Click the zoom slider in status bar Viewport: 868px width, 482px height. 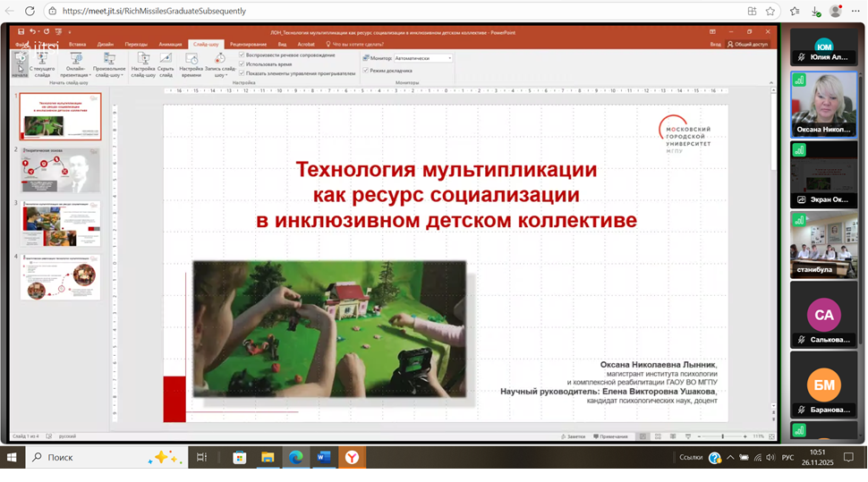coord(723,436)
